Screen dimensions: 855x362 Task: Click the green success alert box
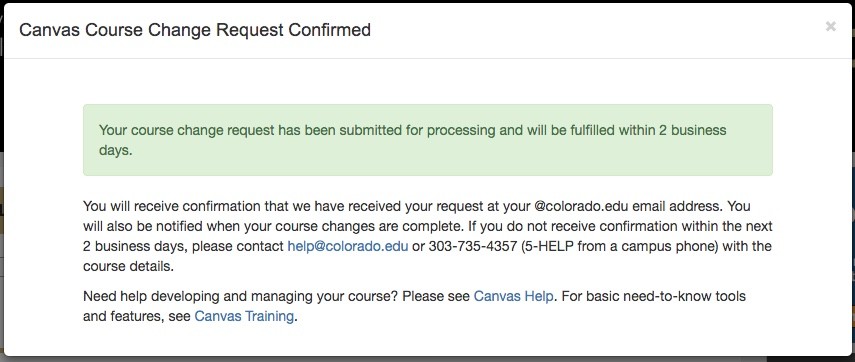click(x=428, y=140)
